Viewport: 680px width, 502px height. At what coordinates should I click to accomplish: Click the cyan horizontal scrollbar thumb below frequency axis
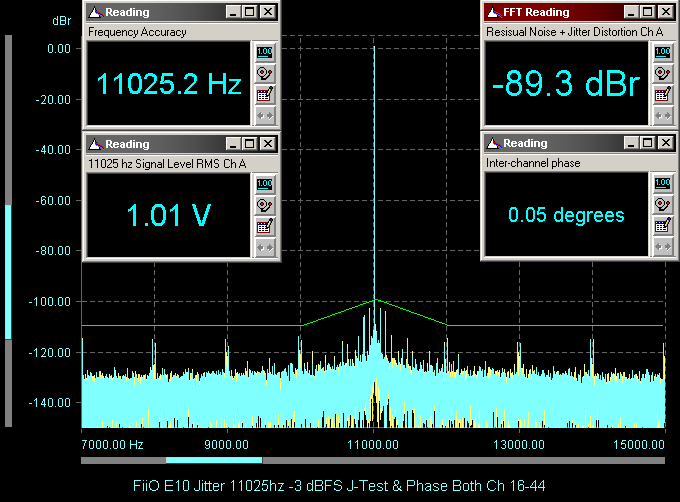[x=213, y=460]
